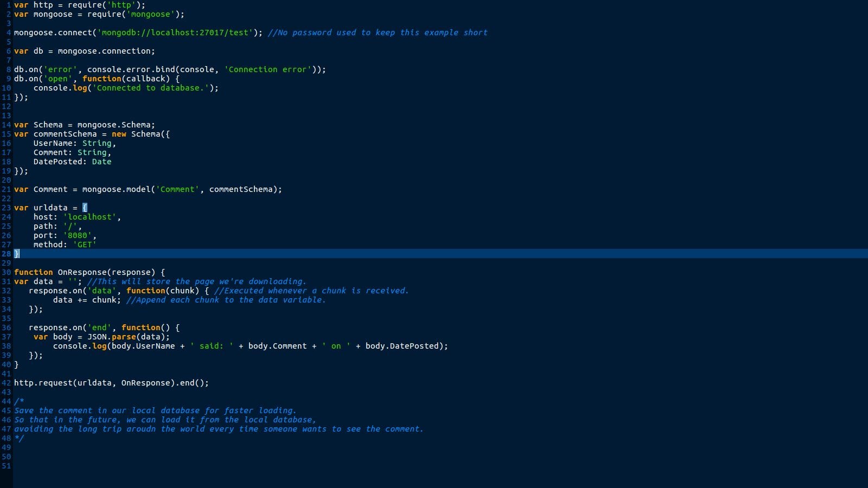Click line number 42 in the gutter
Screen dimensions: 868x488
point(6,383)
